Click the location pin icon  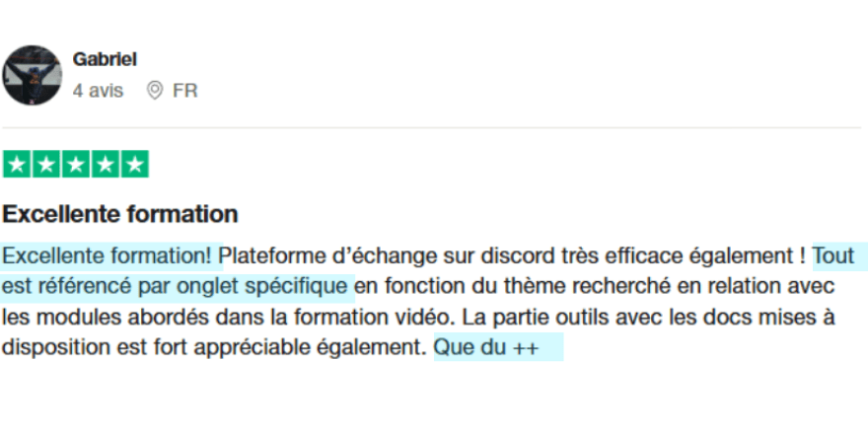[155, 90]
